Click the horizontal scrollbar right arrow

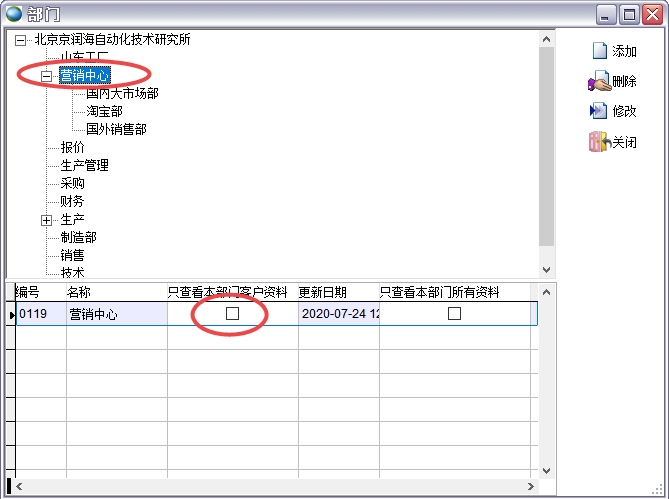pyautogui.click(x=531, y=488)
